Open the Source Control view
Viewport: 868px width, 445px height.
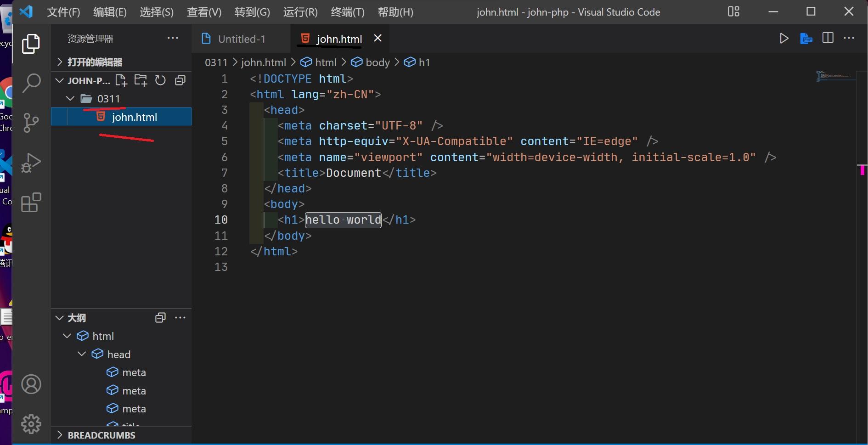(31, 123)
